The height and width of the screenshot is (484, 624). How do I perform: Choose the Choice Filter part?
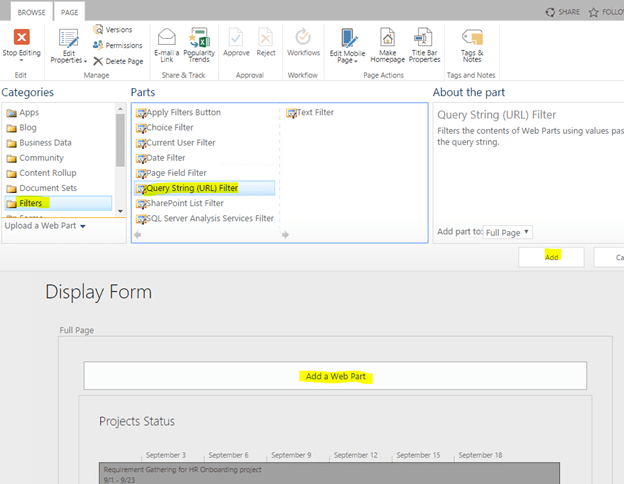point(164,128)
